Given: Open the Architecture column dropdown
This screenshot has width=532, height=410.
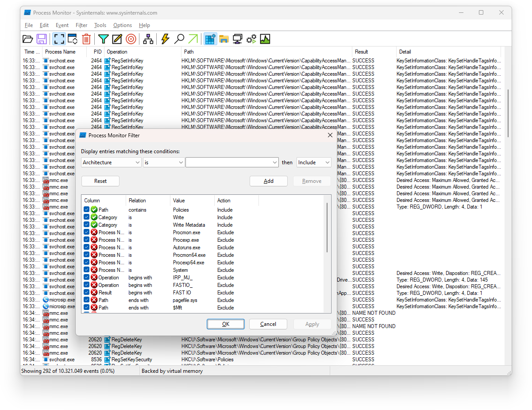Looking at the screenshot, I should (112, 162).
